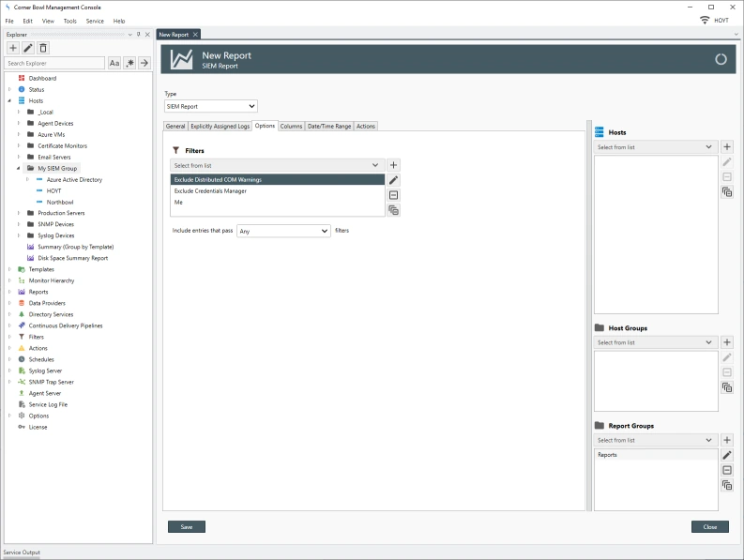744x560 pixels.
Task: Open Report Groups Select from list dropdown
Action: (x=656, y=440)
